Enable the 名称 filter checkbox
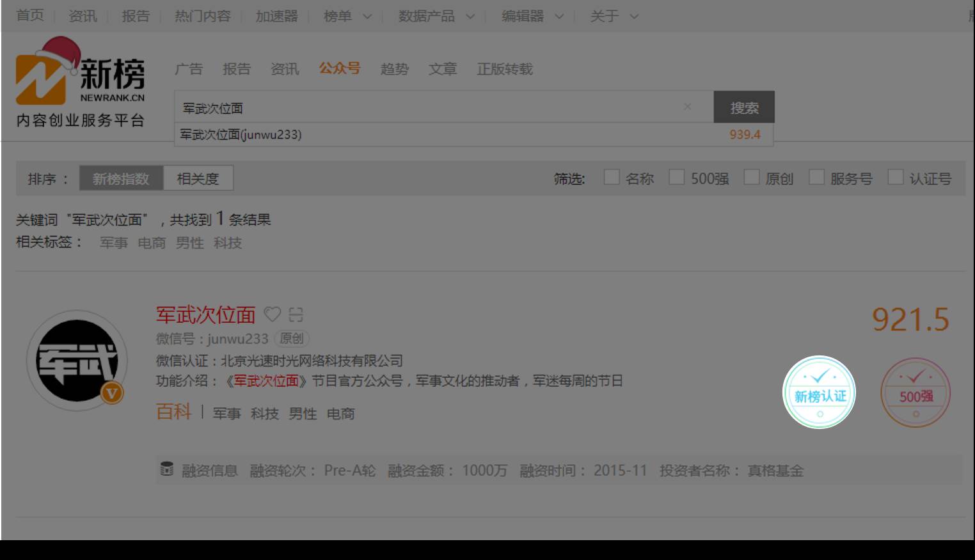Viewport: 975px width, 560px height. (x=612, y=178)
